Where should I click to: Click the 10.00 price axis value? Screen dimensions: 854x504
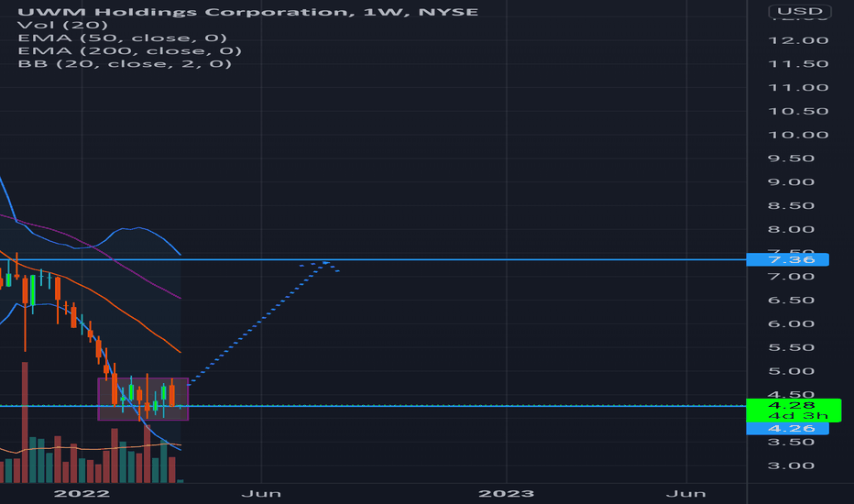[798, 135]
